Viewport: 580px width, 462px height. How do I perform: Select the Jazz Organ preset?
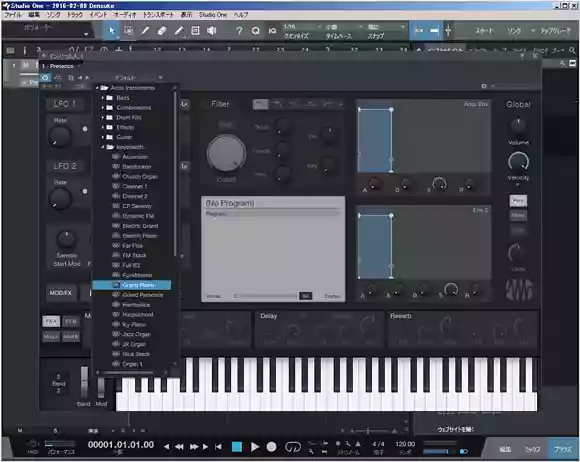136,334
